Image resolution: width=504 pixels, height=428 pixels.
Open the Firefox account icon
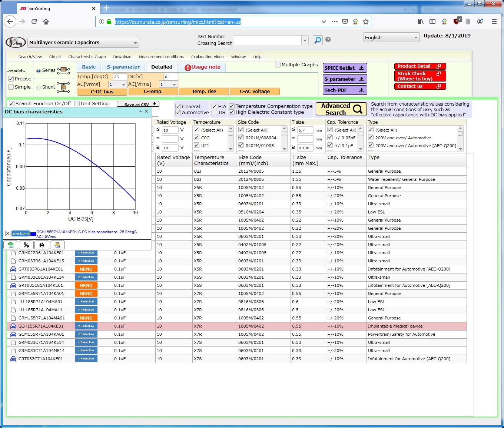pyautogui.click(x=480, y=21)
